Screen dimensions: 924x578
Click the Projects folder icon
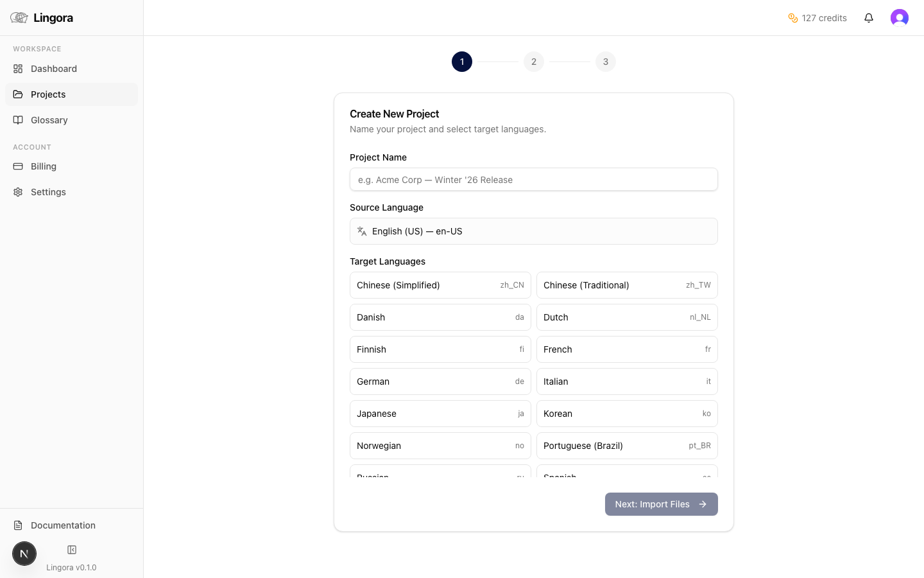19,94
